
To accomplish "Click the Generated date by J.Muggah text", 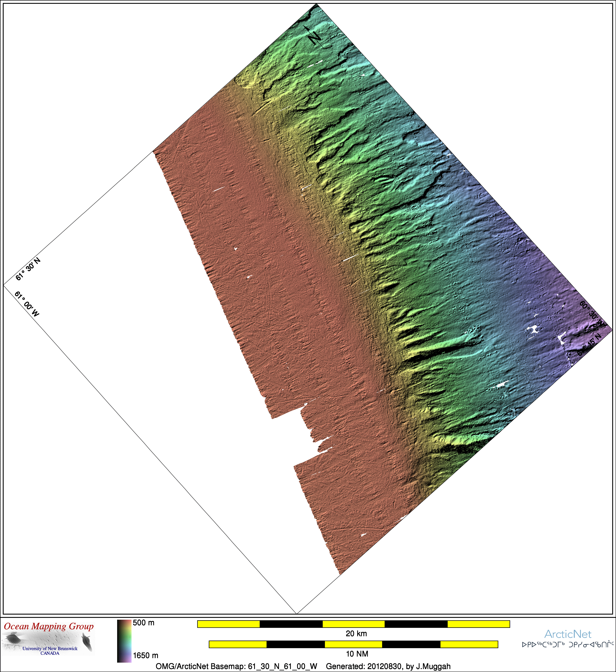I will [388, 666].
